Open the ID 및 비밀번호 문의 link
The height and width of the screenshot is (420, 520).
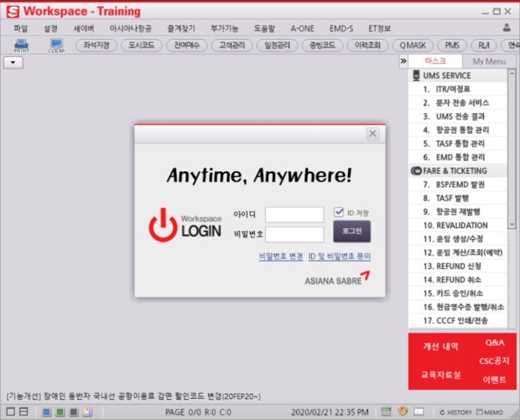(x=340, y=256)
